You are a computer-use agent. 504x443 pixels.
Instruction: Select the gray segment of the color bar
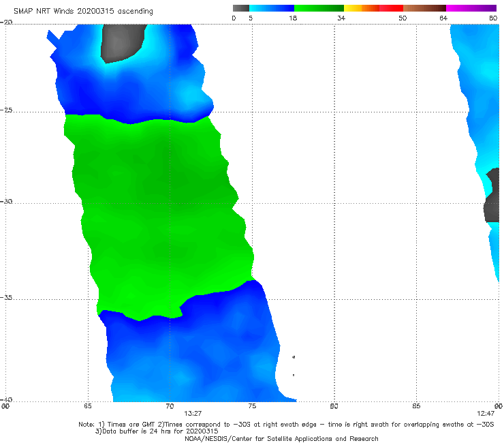241,8
